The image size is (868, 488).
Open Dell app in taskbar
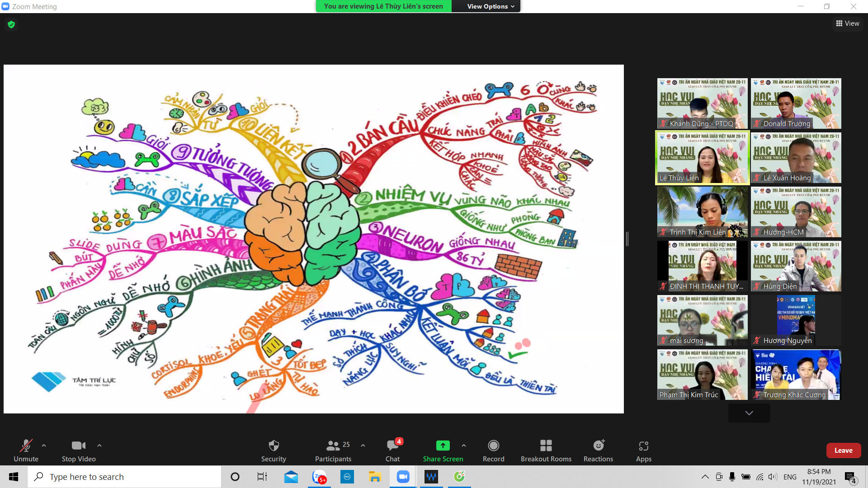347,477
